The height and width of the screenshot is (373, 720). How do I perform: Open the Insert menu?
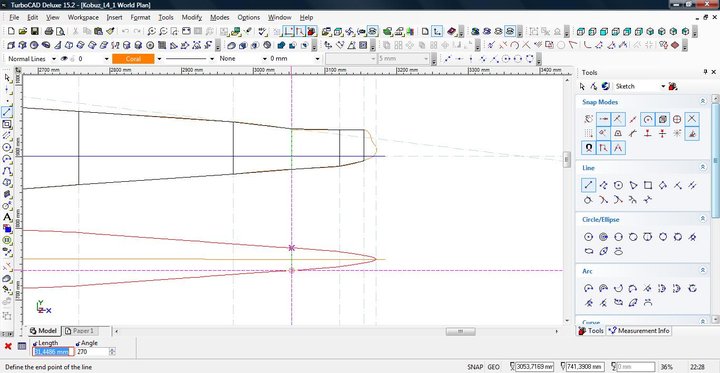pos(114,17)
